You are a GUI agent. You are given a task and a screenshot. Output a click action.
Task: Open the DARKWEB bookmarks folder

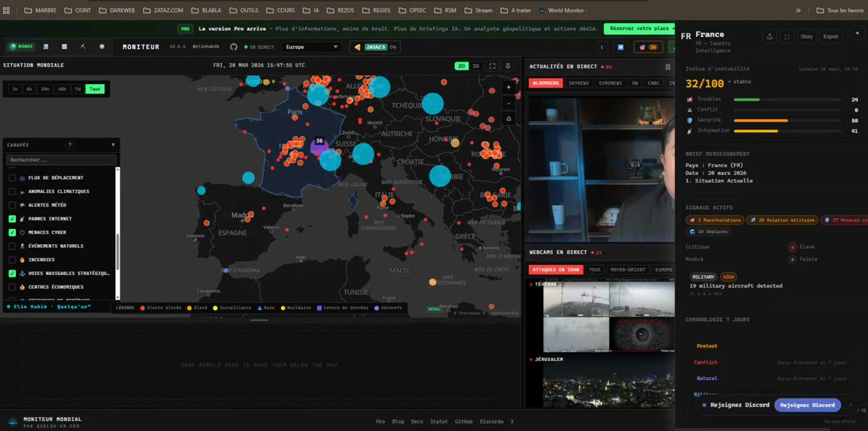point(117,10)
